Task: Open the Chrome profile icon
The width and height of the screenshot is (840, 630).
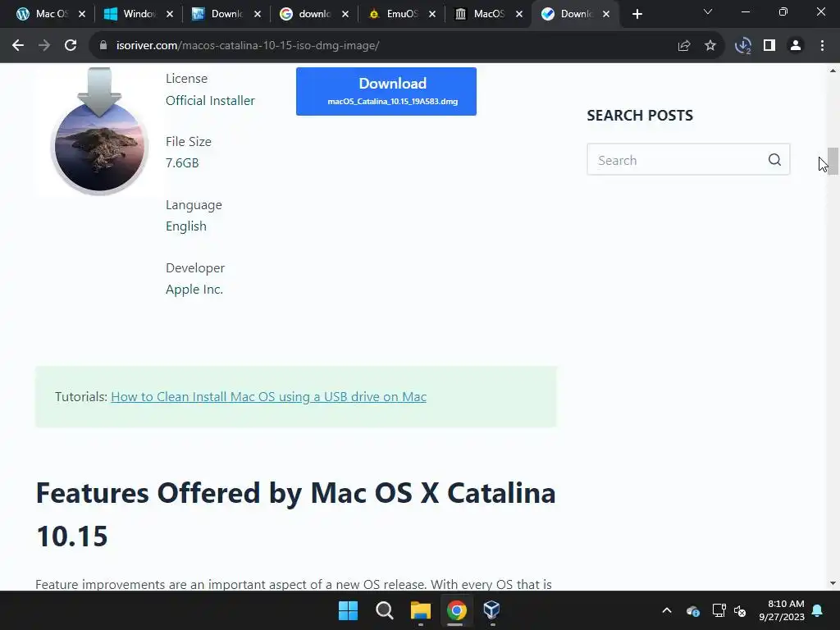Action: point(796,46)
